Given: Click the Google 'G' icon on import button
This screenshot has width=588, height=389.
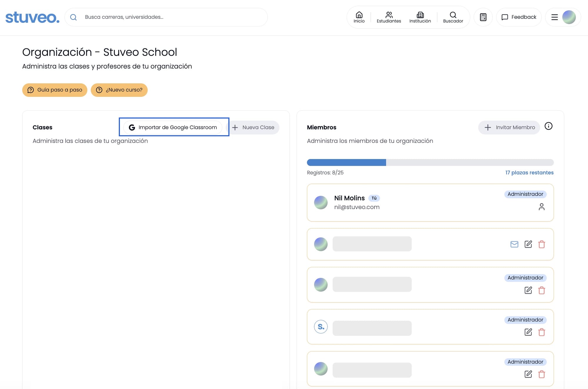Looking at the screenshot, I should pyautogui.click(x=132, y=127).
